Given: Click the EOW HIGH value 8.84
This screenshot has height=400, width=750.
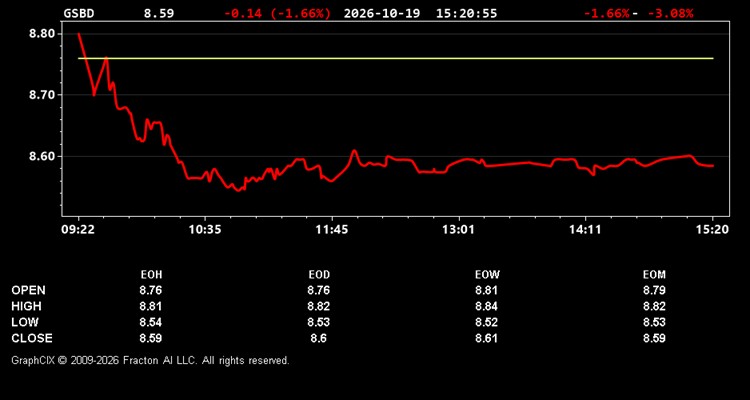Looking at the screenshot, I should pyautogui.click(x=486, y=306).
